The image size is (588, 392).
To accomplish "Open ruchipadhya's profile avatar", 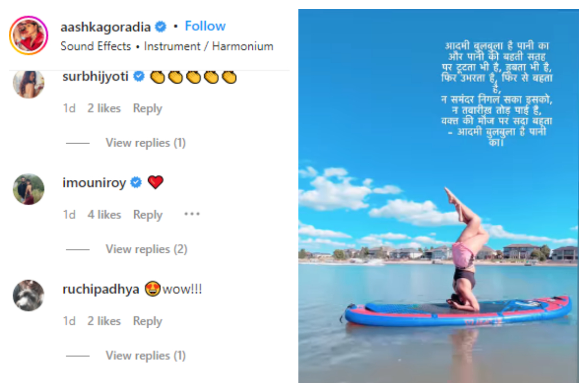I will [x=28, y=295].
